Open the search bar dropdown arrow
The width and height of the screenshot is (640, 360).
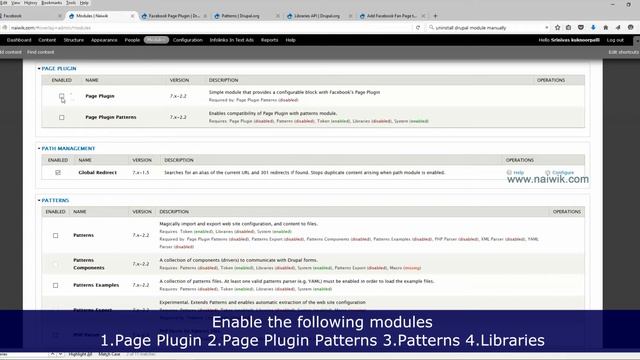[547, 28]
